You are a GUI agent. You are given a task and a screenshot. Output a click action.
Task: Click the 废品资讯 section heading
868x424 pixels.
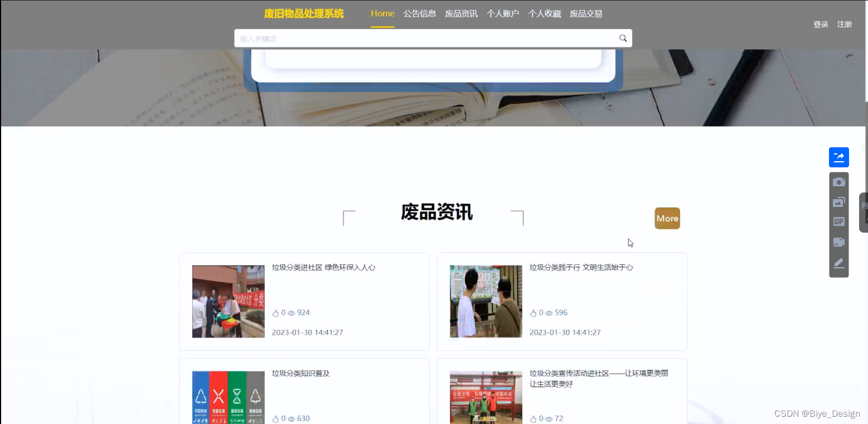point(437,213)
